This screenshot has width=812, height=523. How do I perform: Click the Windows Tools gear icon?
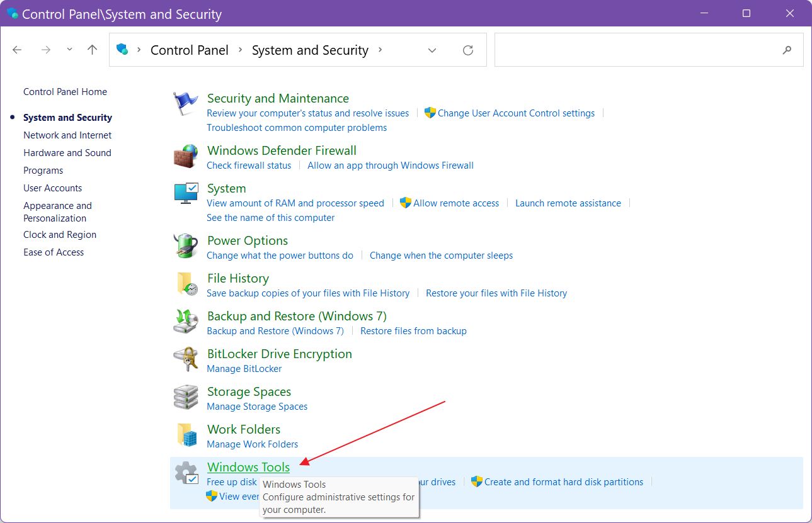pos(186,473)
